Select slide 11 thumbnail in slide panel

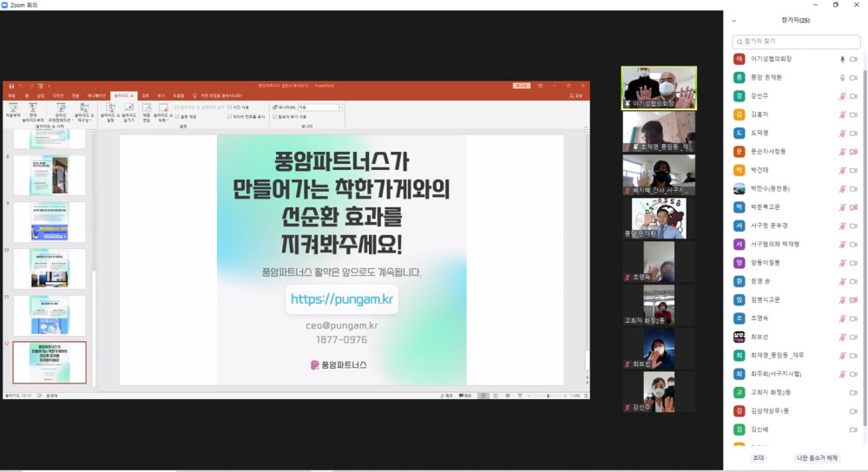(49, 316)
